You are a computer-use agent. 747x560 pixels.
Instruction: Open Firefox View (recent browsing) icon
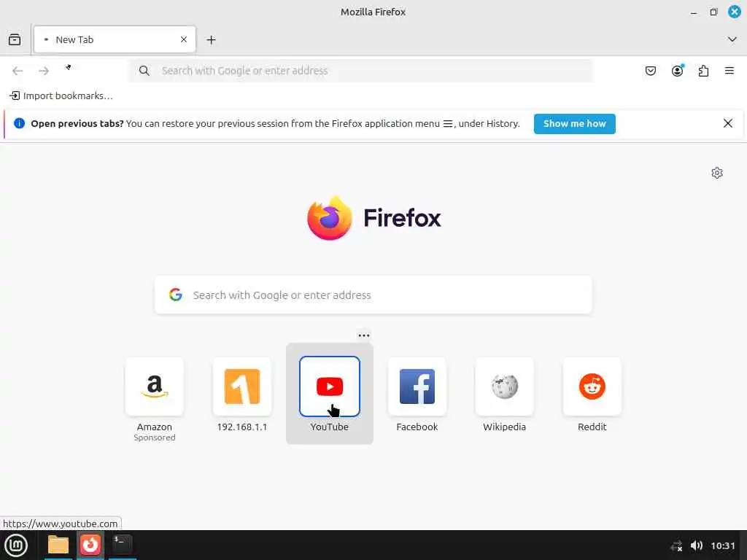click(15, 39)
